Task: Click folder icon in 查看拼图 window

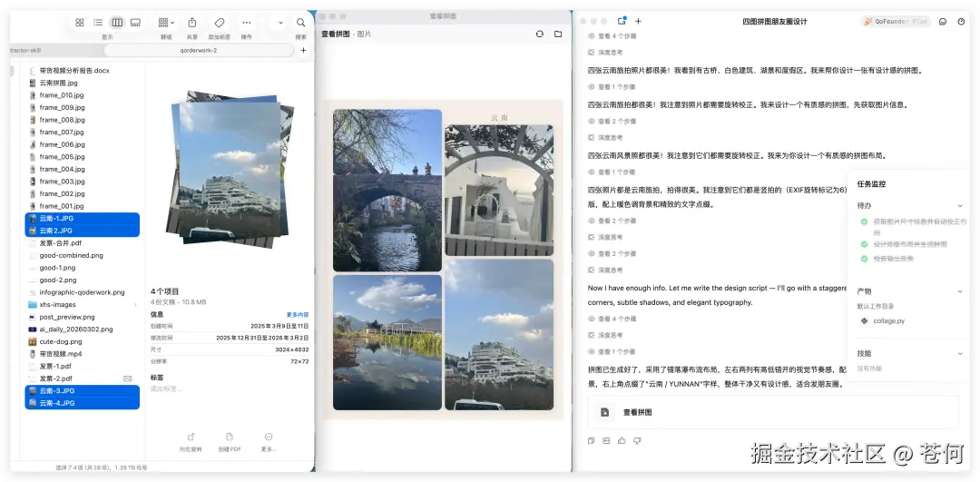Action: (x=558, y=34)
